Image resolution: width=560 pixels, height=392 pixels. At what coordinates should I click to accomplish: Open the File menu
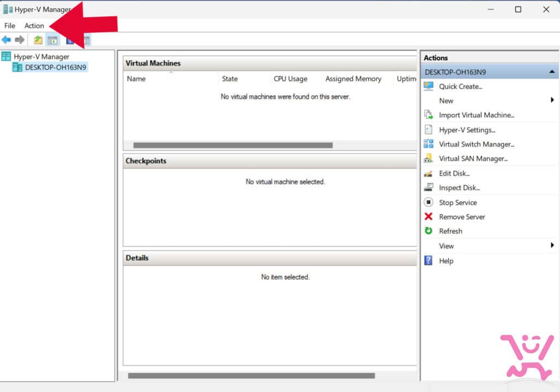click(10, 26)
